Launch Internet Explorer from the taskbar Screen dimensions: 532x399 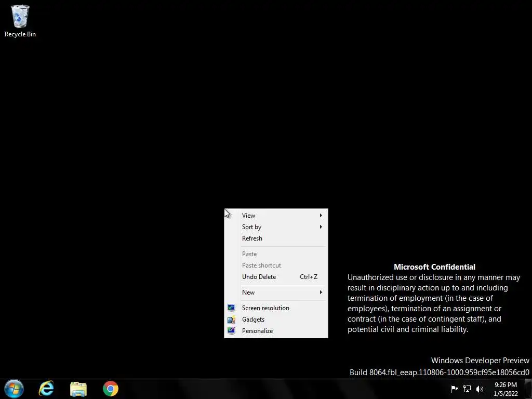(46, 389)
